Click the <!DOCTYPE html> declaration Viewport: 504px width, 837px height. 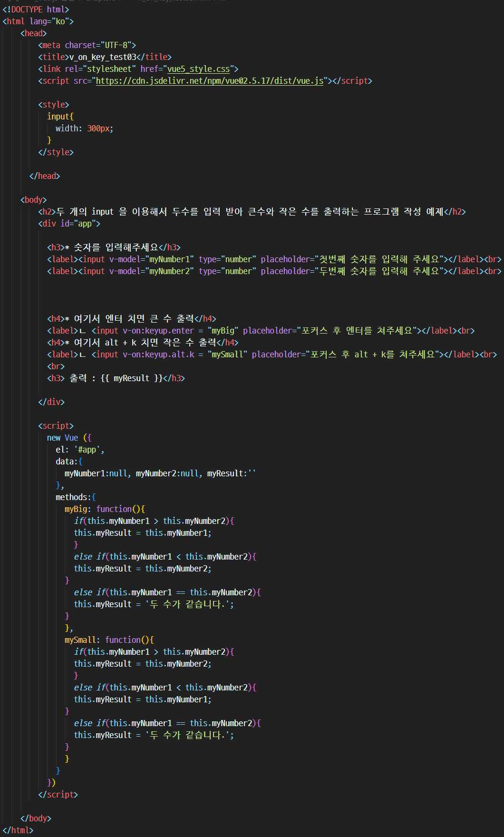pyautogui.click(x=36, y=10)
